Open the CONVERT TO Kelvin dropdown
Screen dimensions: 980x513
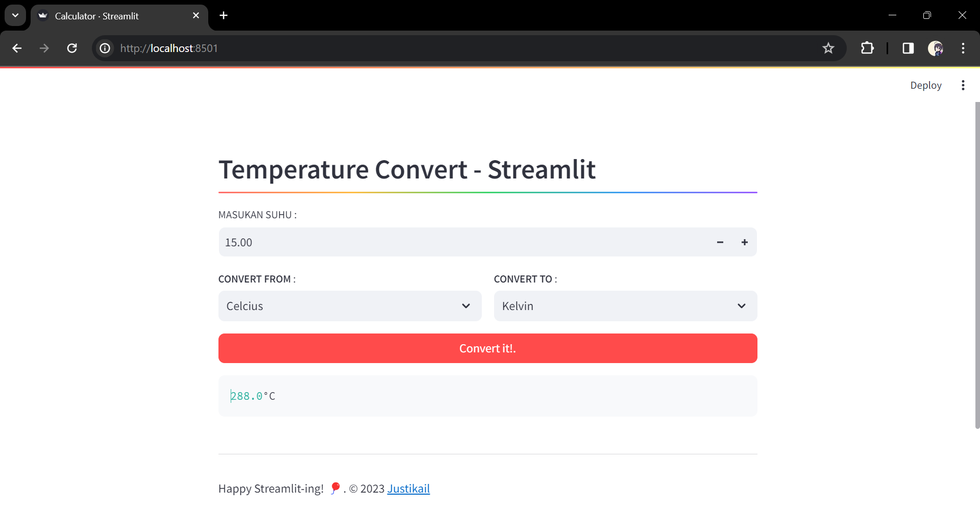626,306
